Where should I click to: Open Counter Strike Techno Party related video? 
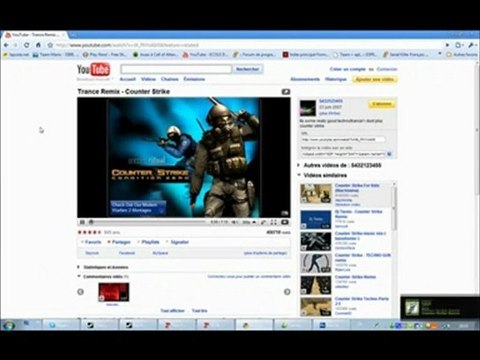(362, 301)
